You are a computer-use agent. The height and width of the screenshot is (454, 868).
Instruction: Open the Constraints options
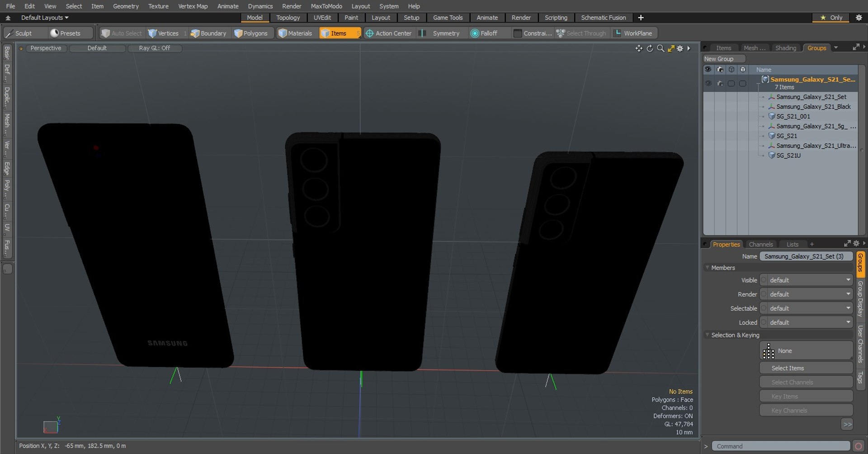click(533, 33)
